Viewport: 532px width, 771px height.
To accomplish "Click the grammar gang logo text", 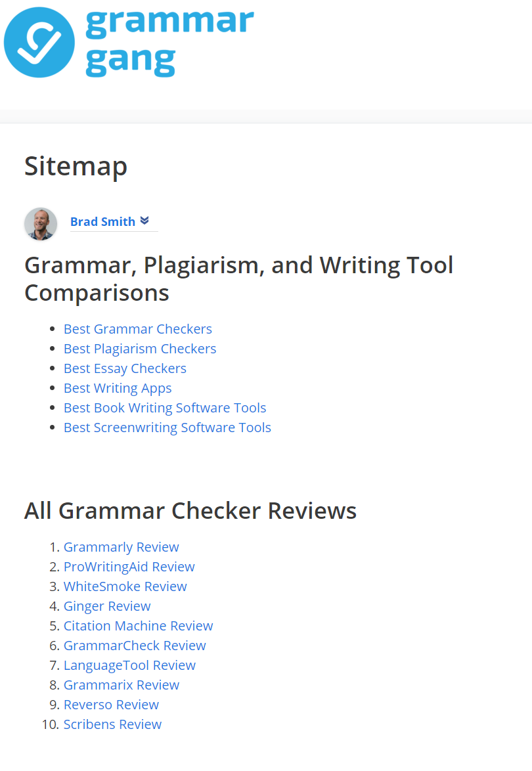I will 169,43.
